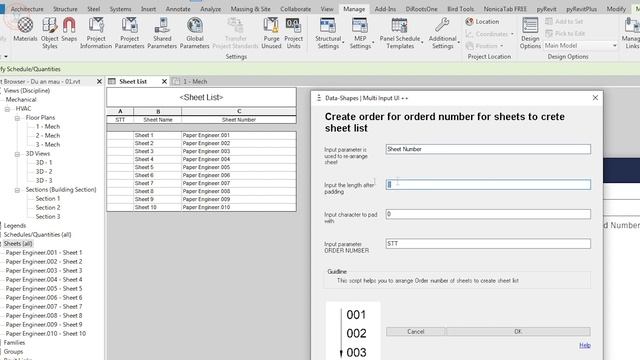Open Manage Links
The width and height of the screenshot is (640, 360).
[631, 33]
